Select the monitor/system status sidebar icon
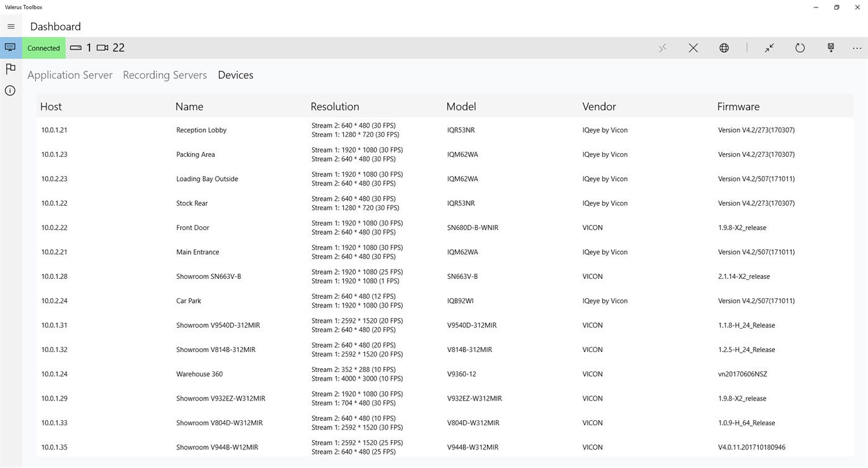Screen dimensions: 868x468 pos(10,47)
